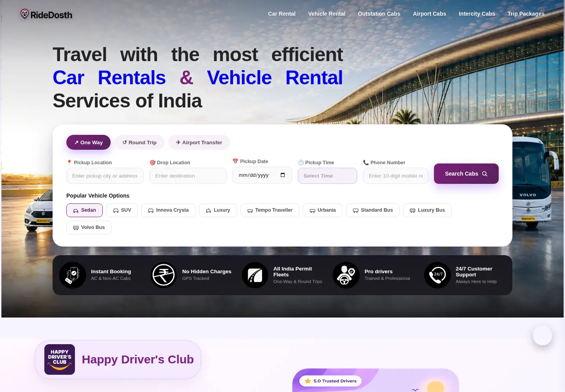Open the Car Rental menu item
Viewport: 565px width, 392px height.
[x=282, y=14]
